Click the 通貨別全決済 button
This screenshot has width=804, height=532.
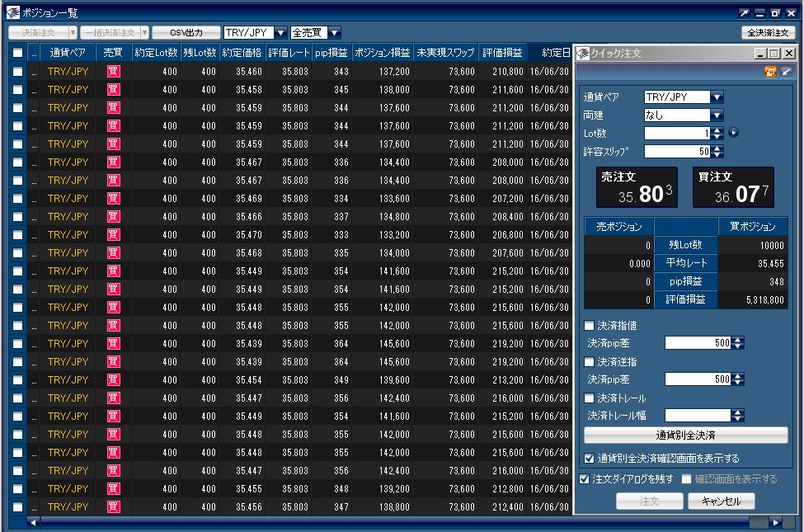click(685, 435)
